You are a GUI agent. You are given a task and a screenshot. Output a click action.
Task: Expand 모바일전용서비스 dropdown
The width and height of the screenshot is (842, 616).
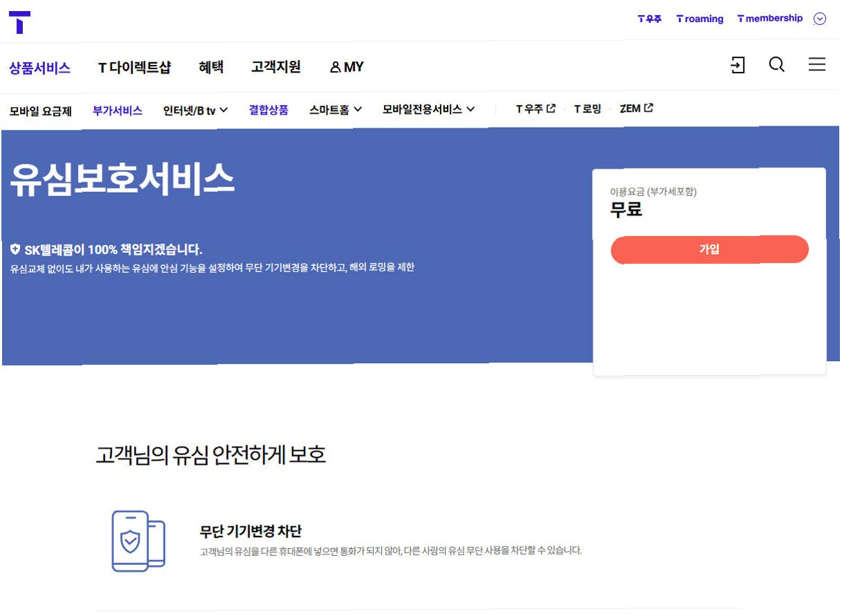[429, 109]
